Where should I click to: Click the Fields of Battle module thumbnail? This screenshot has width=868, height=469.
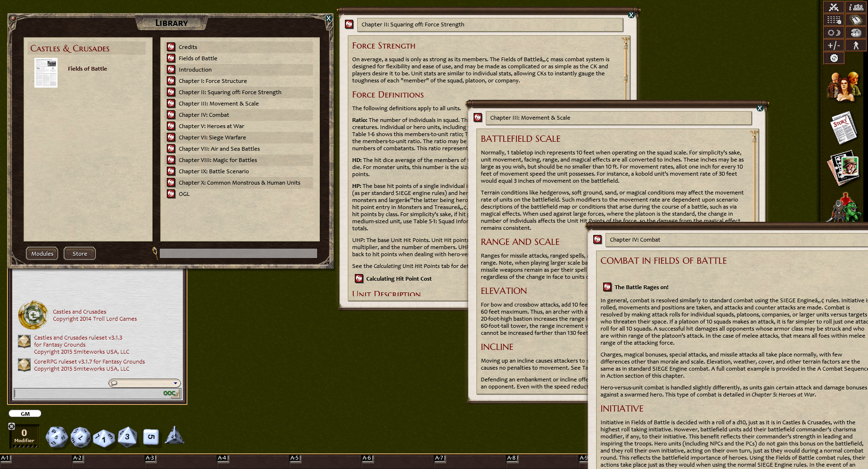click(x=45, y=73)
